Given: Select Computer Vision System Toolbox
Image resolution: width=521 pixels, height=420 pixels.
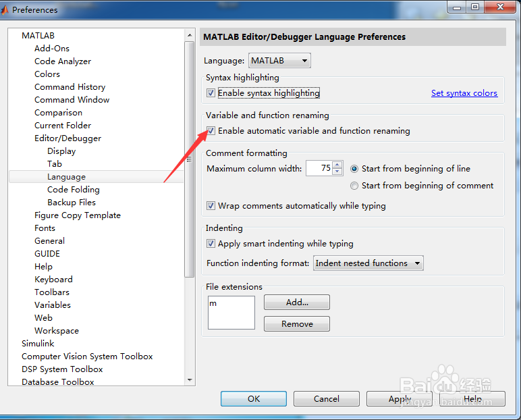Looking at the screenshot, I should [87, 356].
